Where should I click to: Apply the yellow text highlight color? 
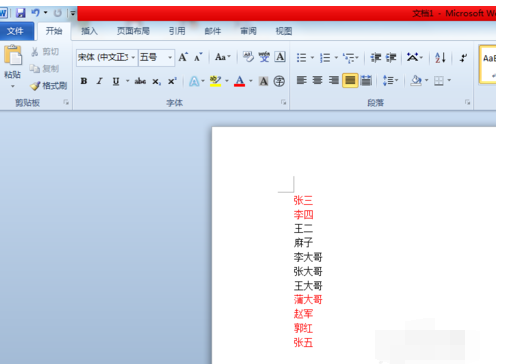tap(216, 81)
